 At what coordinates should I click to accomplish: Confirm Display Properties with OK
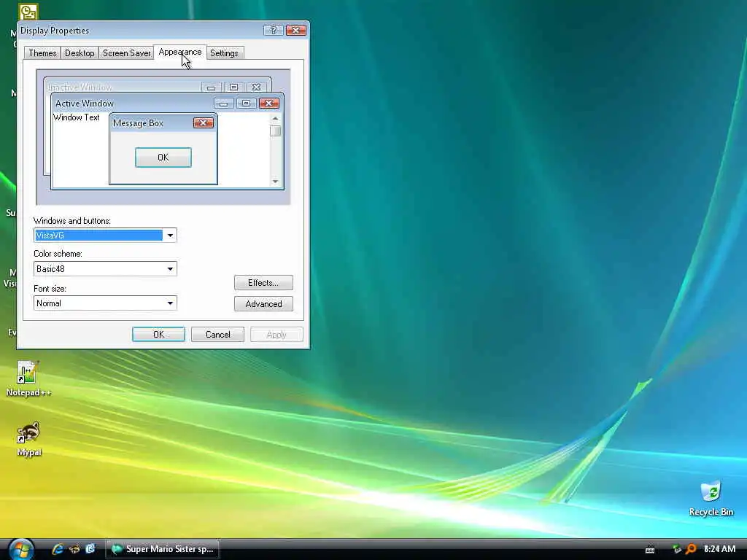[158, 334]
